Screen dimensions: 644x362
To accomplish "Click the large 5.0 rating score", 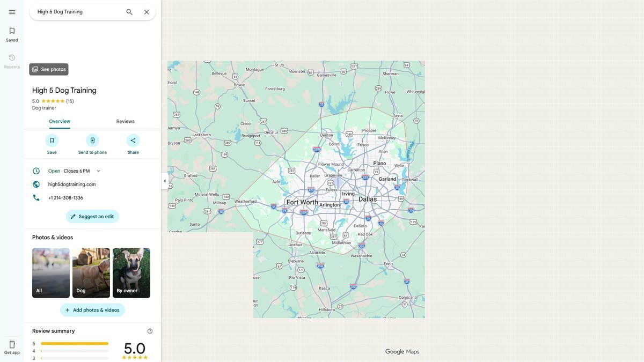I will point(135,349).
